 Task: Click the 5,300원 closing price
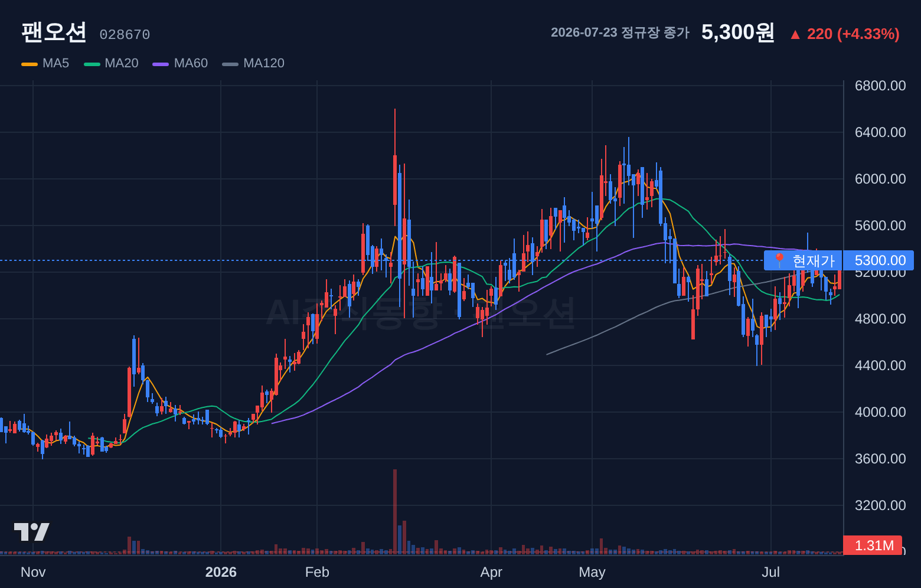coord(737,32)
